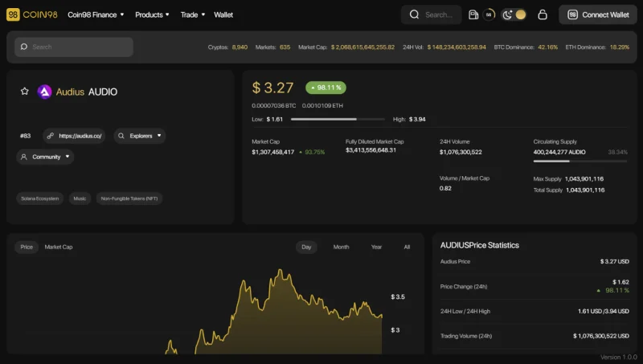Click ETH Dominance 18.29% value
643x364 pixels.
tap(619, 47)
